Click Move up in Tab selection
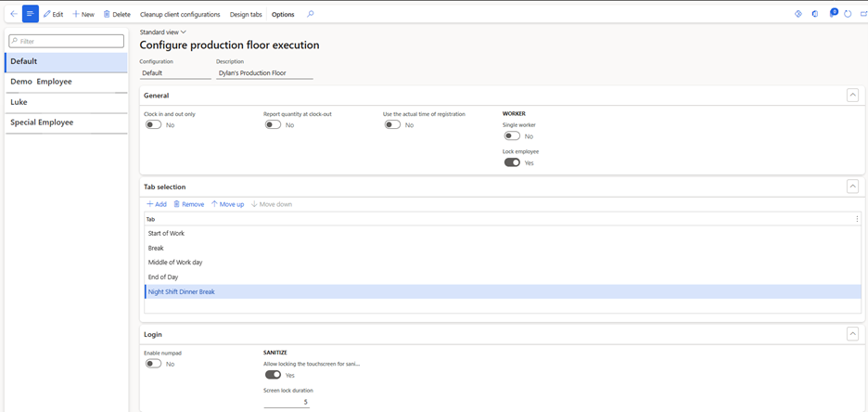Image resolution: width=868 pixels, height=412 pixels. [227, 204]
